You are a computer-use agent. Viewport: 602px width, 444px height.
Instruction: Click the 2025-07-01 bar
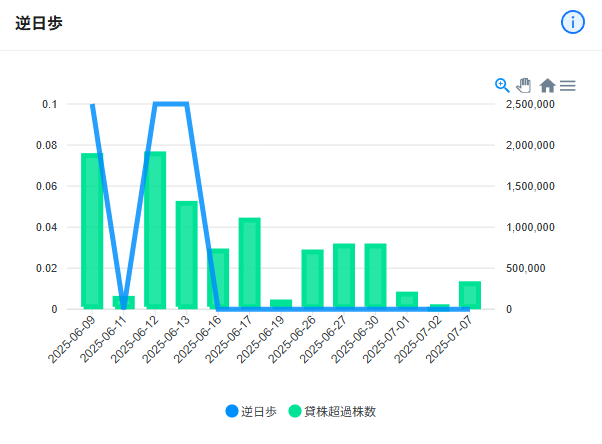click(407, 300)
